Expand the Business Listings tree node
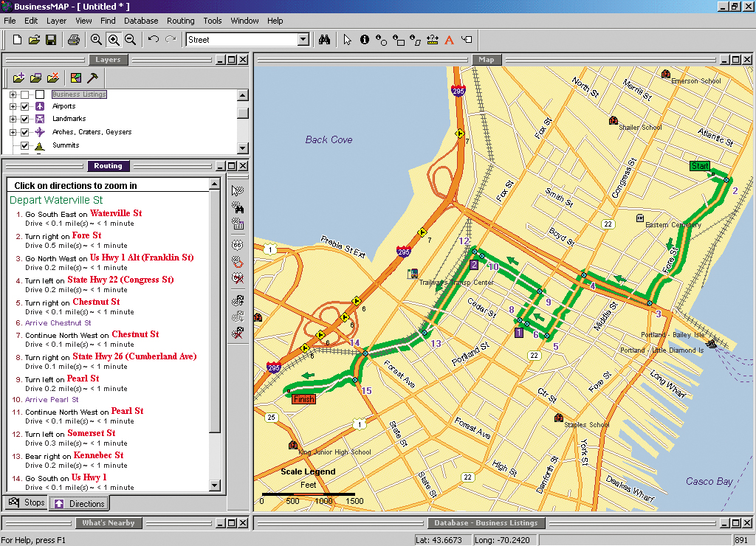Image resolution: width=756 pixels, height=546 pixels. pos(13,94)
